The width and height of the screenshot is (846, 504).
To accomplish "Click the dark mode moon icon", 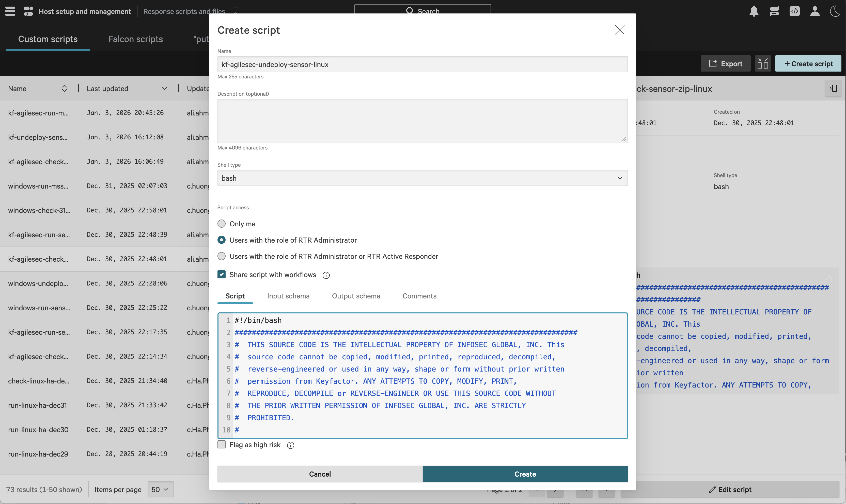I will 835,11.
